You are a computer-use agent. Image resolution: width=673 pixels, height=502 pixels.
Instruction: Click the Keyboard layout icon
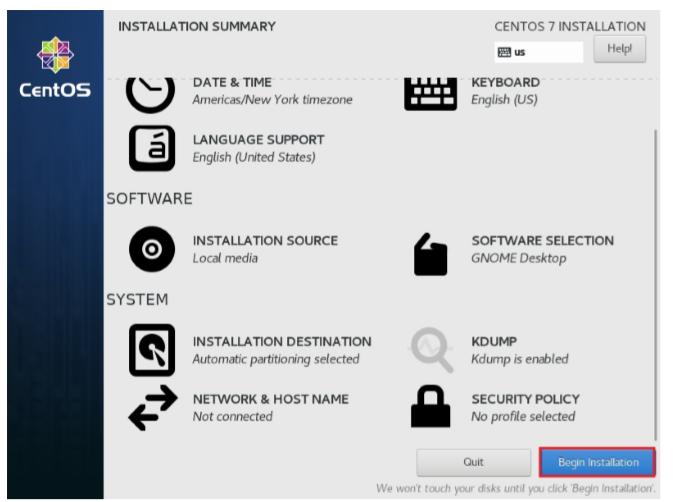428,93
